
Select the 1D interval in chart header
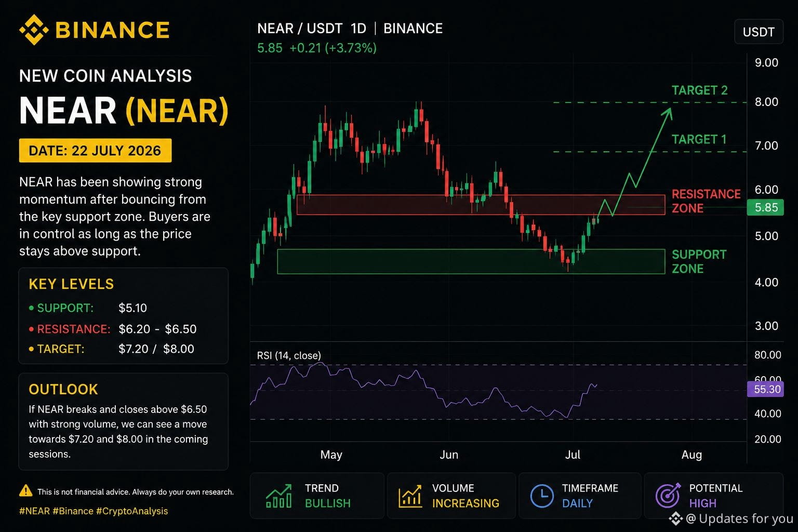pyautogui.click(x=358, y=28)
